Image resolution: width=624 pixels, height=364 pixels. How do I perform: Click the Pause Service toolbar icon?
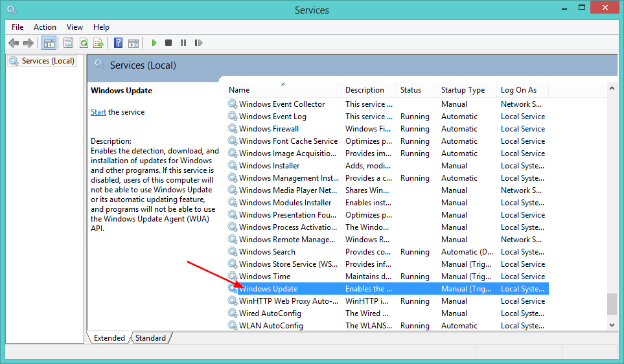click(x=183, y=43)
